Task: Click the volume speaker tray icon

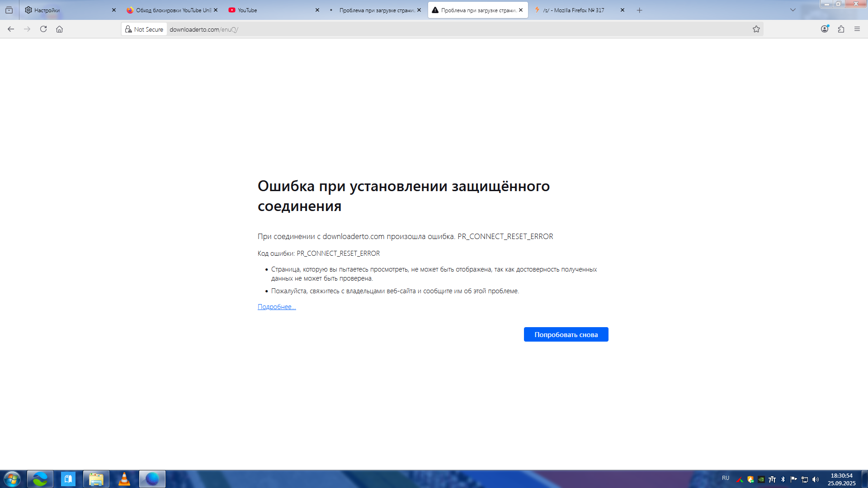Action: (816, 479)
